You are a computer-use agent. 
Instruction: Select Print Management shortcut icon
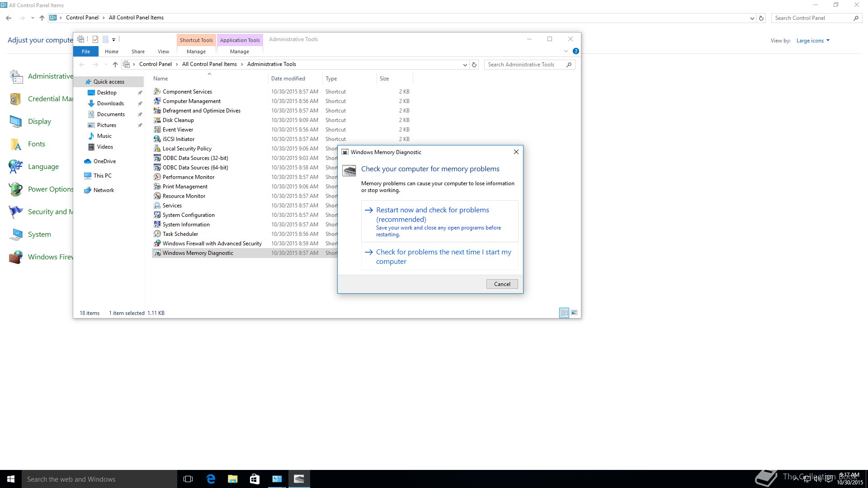[x=157, y=186]
